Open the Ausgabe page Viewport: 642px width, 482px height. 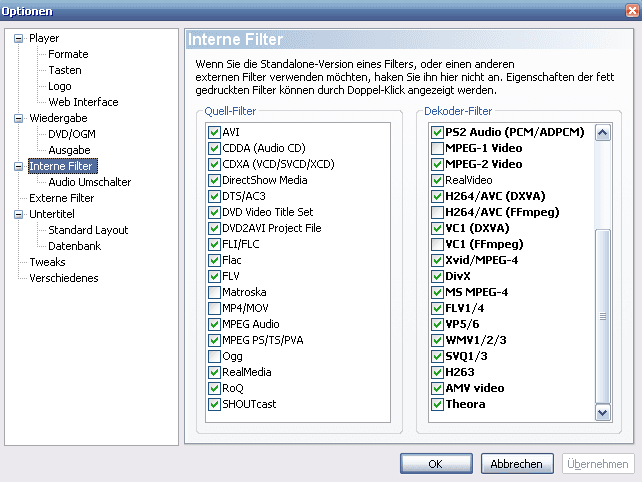pyautogui.click(x=69, y=150)
